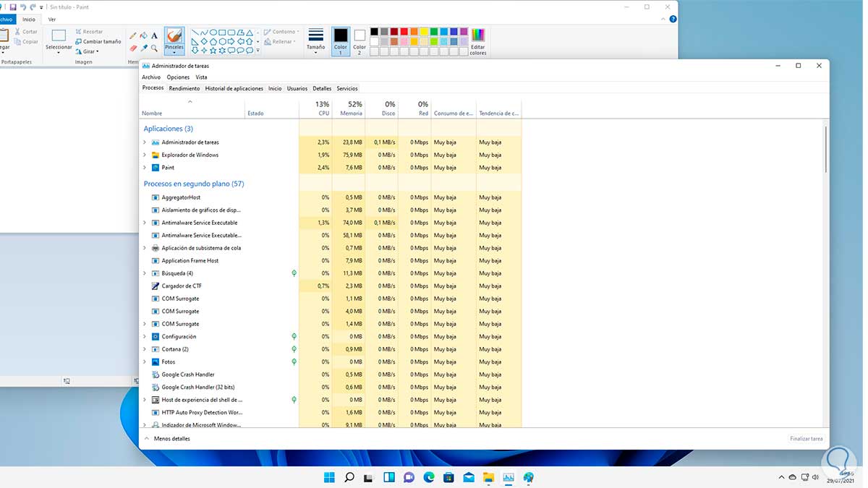Click Cortar in Paint clipboard group
This screenshot has height=488, width=868.
coord(26,32)
